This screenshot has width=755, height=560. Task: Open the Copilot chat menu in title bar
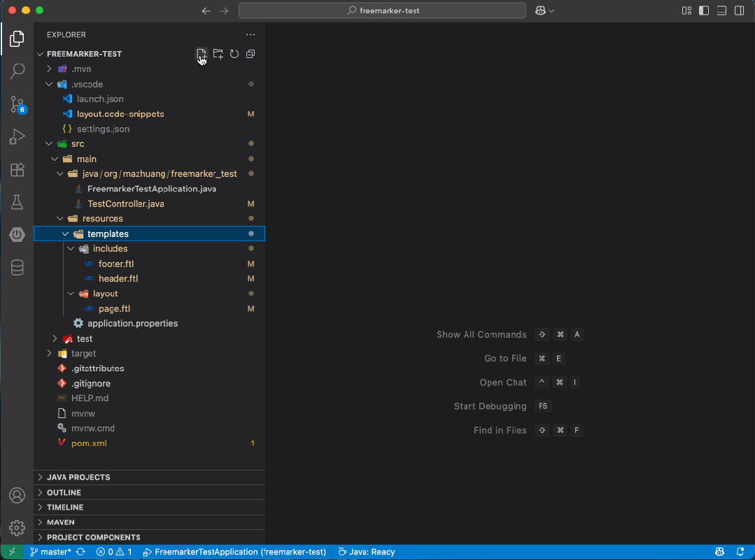coord(544,10)
